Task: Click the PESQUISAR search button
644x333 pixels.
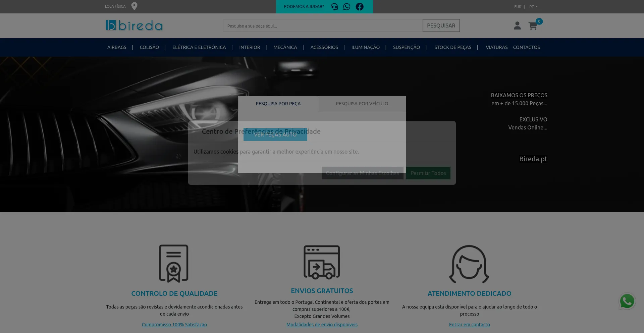Action: pos(441,25)
